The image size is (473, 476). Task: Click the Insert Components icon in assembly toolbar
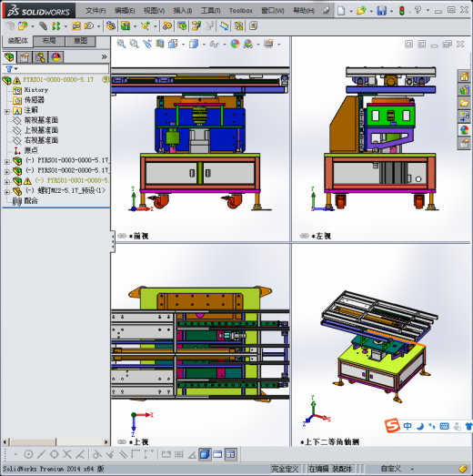[23, 26]
